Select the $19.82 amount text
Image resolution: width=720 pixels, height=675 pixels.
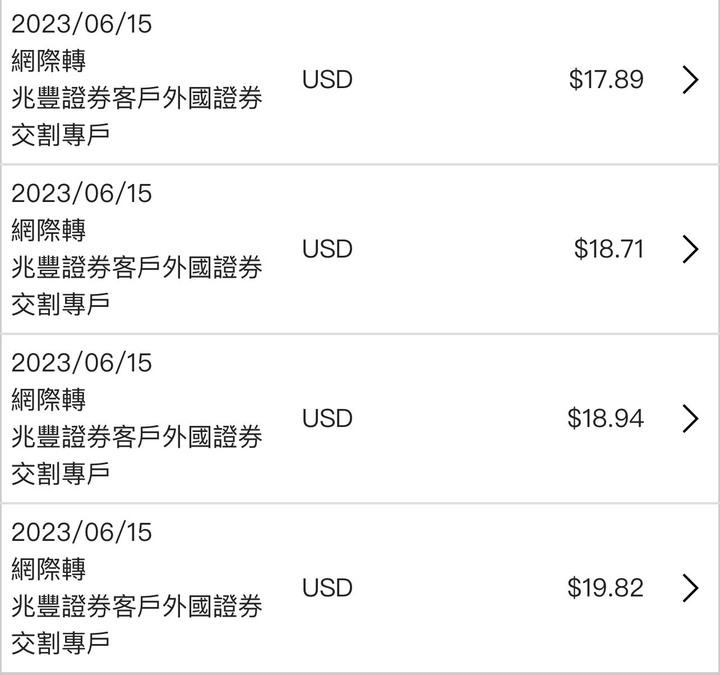(605, 588)
